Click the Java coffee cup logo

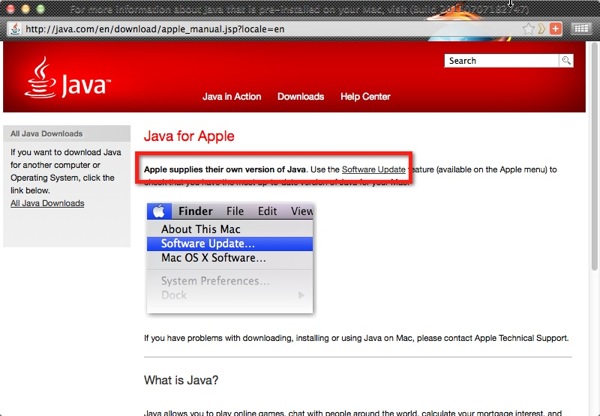pos(41,78)
